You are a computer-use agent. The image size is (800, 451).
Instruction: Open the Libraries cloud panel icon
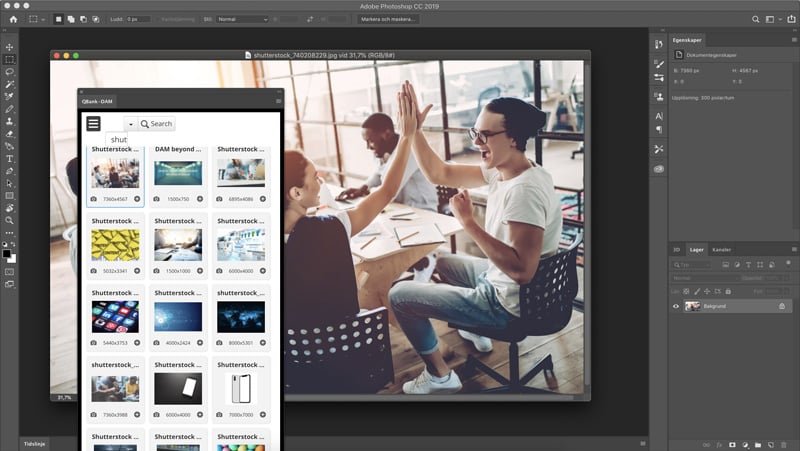(x=659, y=169)
